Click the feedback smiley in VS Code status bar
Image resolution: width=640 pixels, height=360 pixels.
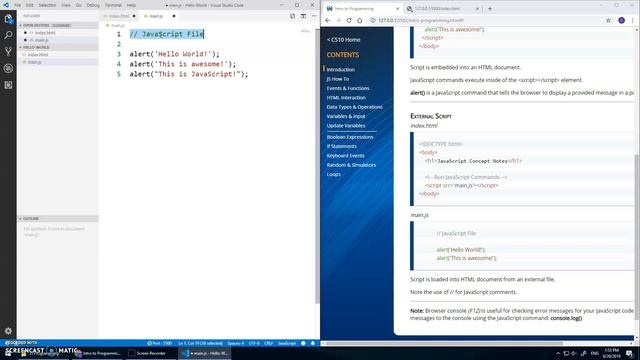tap(303, 343)
